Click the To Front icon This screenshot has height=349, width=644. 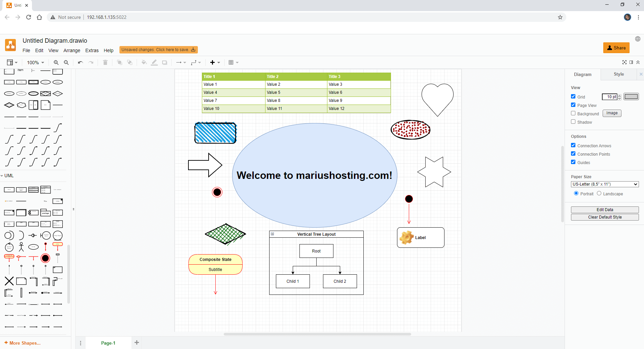119,63
